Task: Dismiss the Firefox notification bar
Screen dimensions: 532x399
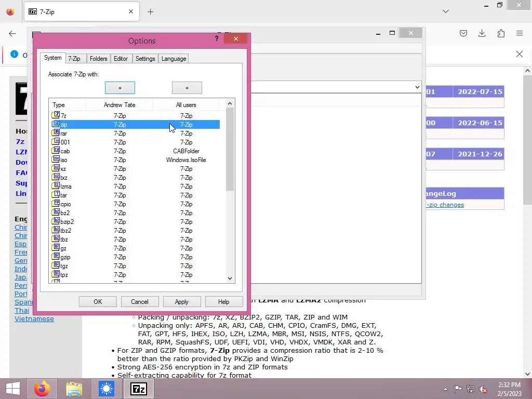Action: 519,54
